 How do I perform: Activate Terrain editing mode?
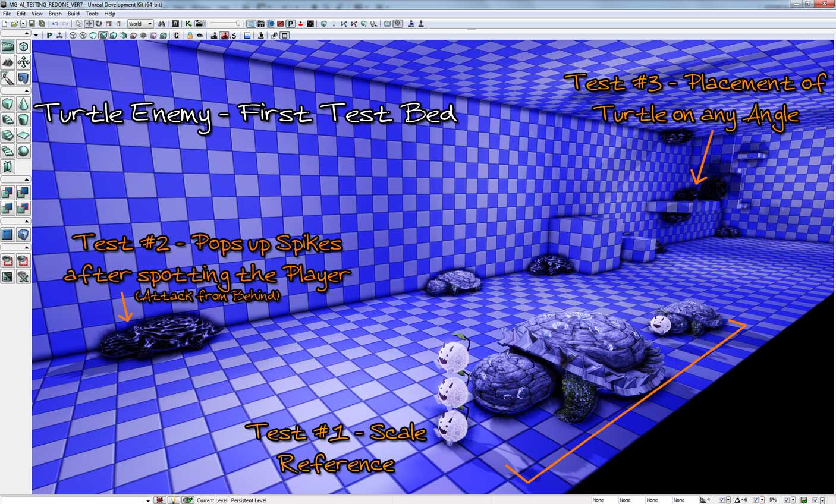pyautogui.click(x=8, y=62)
